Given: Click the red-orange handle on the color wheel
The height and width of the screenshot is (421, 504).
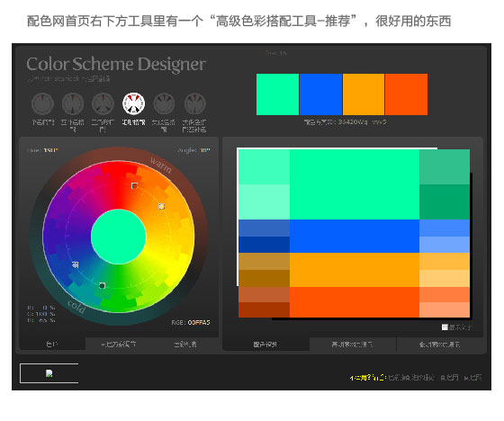Looking at the screenshot, I should pyautogui.click(x=134, y=185).
